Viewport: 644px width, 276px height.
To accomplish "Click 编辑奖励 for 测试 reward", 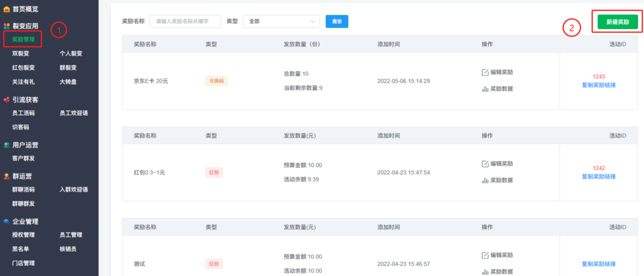I will [501, 255].
